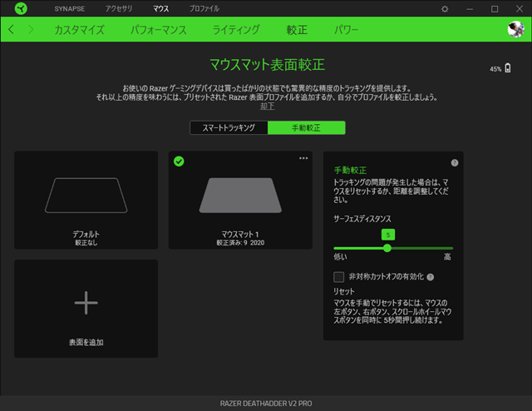Select the デフォルト surface card
This screenshot has height=411, width=532.
coord(86,200)
